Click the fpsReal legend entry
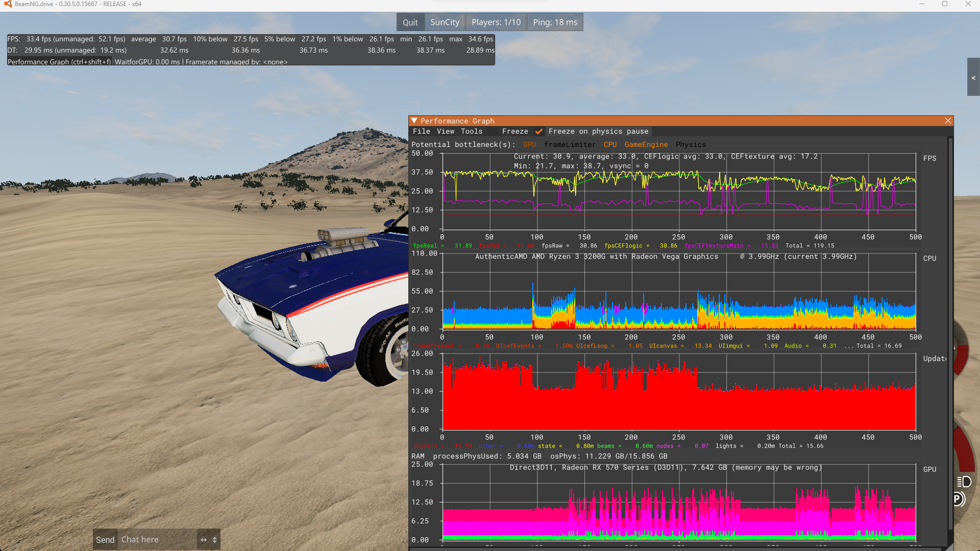This screenshot has width=980, height=551. click(x=442, y=246)
